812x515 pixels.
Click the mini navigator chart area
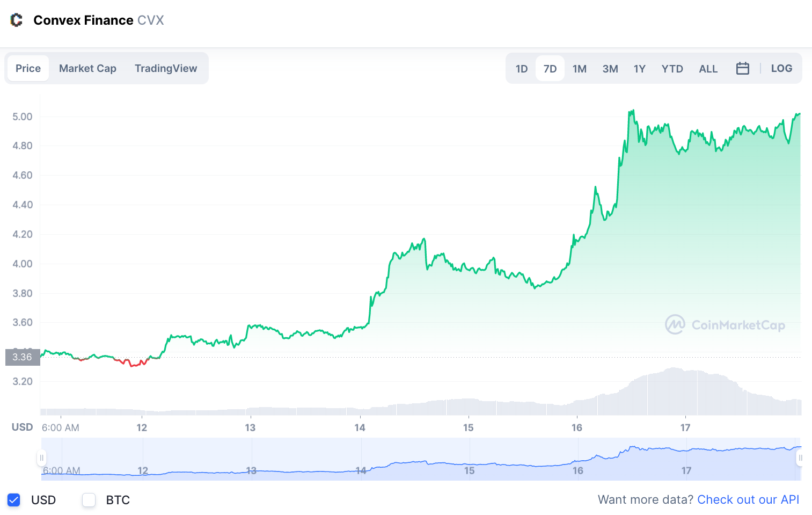coord(421,459)
